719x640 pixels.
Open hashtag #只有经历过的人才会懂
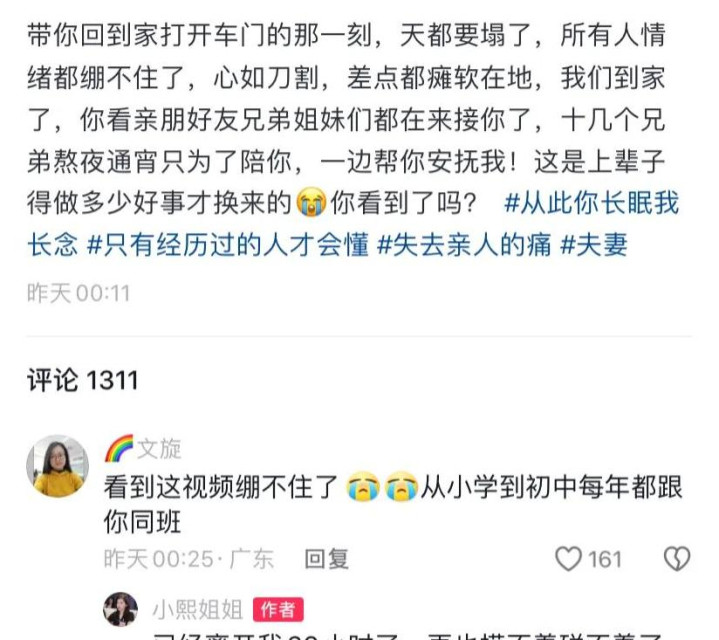click(x=227, y=244)
